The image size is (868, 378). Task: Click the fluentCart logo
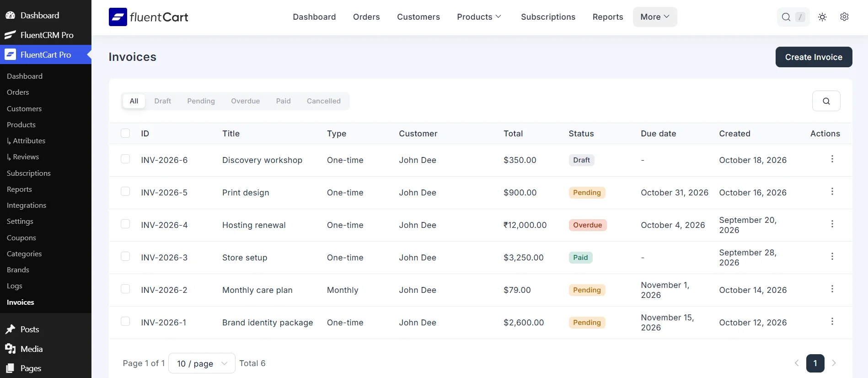coord(148,17)
